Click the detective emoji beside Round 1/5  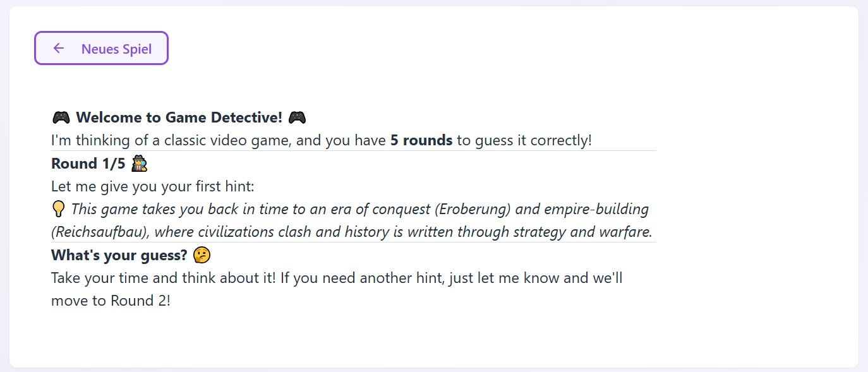(x=140, y=164)
